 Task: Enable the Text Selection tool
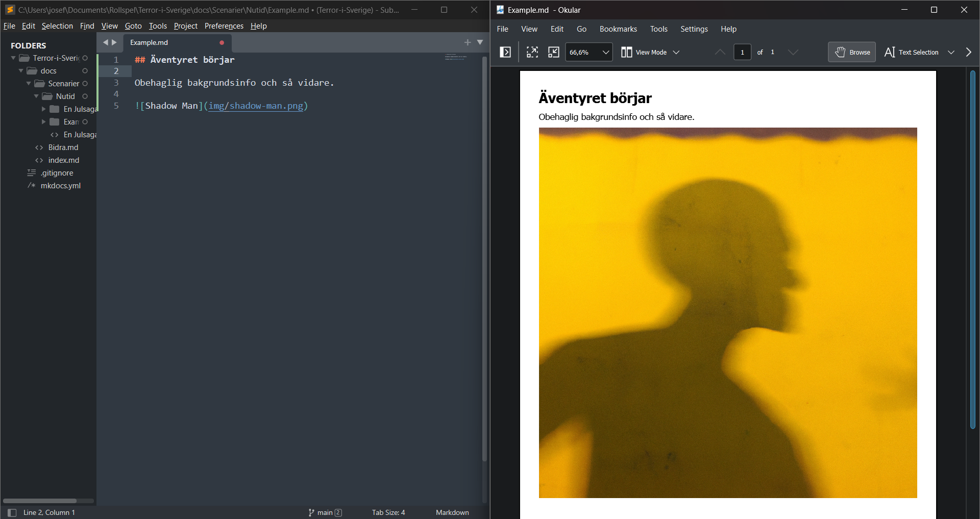911,52
